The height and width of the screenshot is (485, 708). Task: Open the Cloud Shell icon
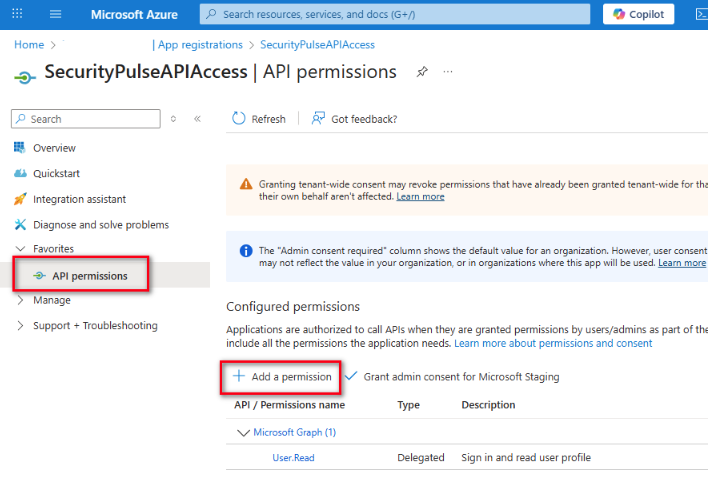tap(701, 14)
